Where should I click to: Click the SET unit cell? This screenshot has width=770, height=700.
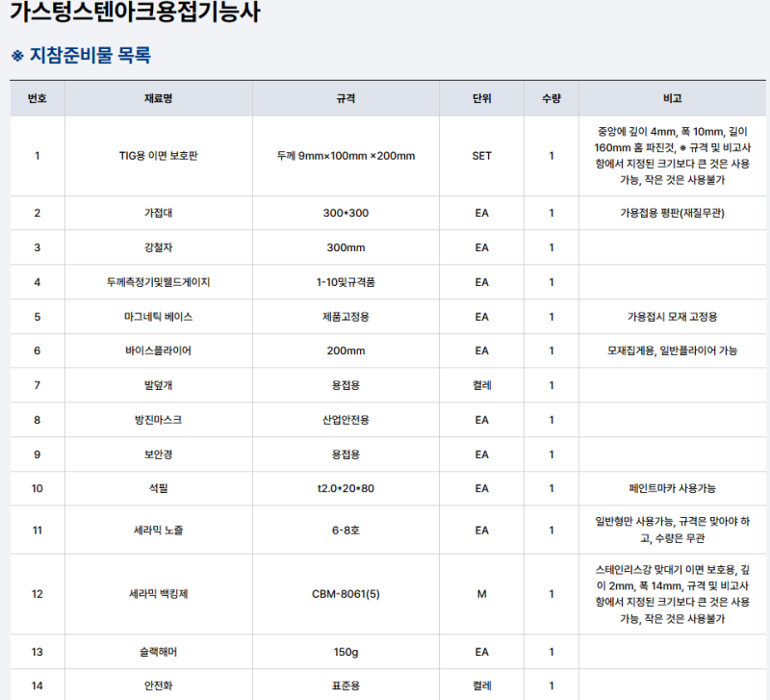click(482, 156)
